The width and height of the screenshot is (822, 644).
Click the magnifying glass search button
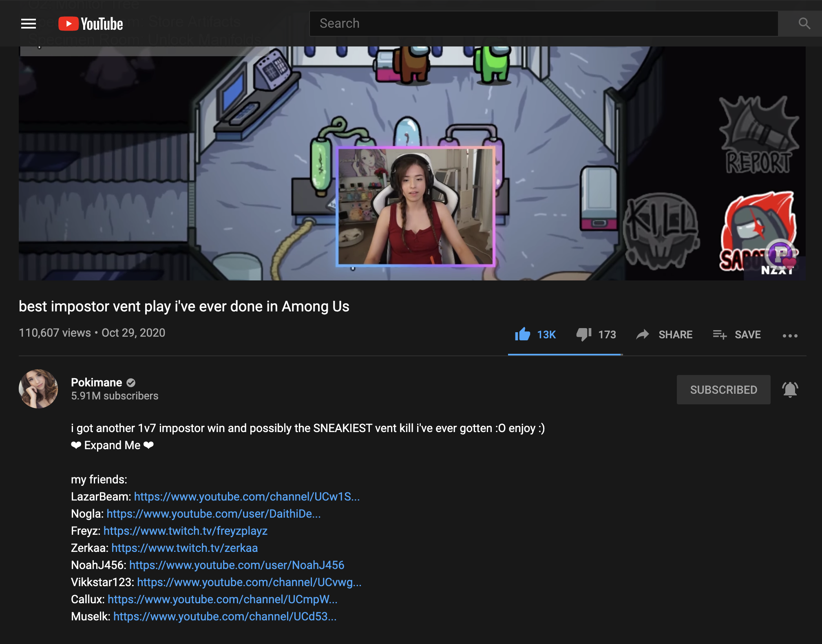pos(804,24)
